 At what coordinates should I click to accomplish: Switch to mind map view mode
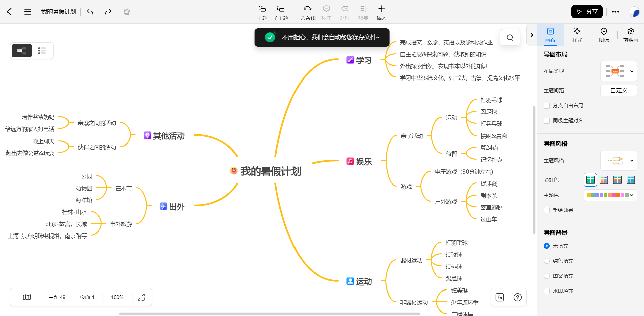coord(22,51)
